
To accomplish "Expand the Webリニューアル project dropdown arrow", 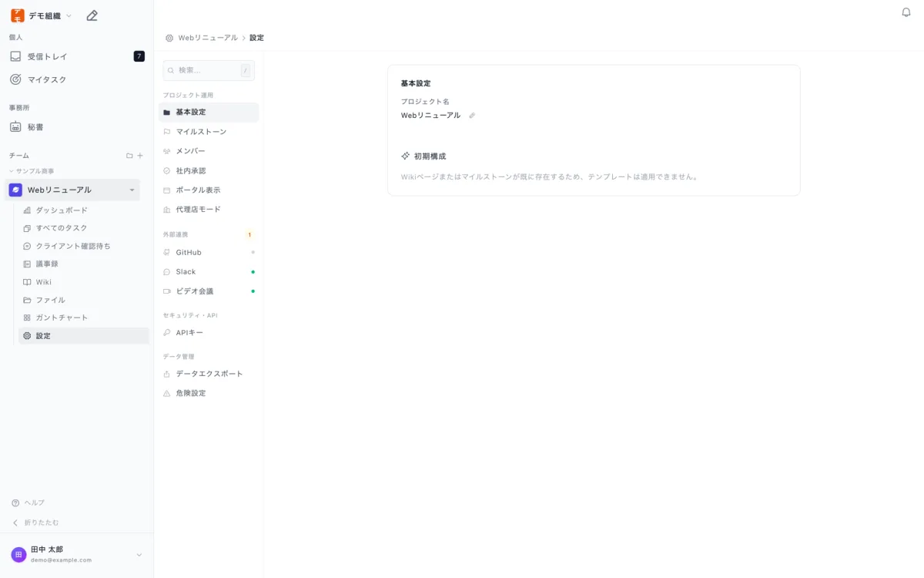I will coord(132,190).
